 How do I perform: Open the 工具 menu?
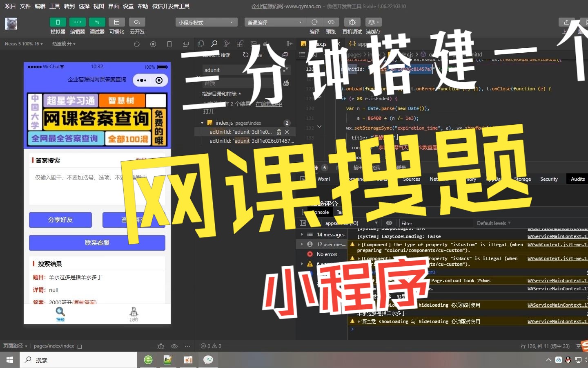(55, 6)
